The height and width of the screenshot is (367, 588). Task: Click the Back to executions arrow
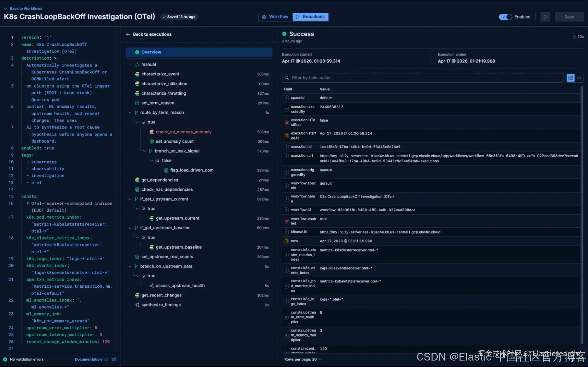[128, 34]
